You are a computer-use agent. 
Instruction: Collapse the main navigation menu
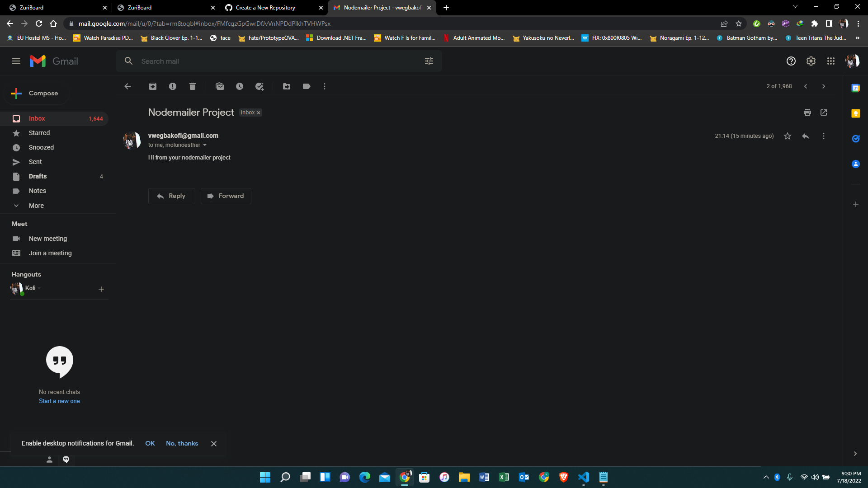pos(16,61)
